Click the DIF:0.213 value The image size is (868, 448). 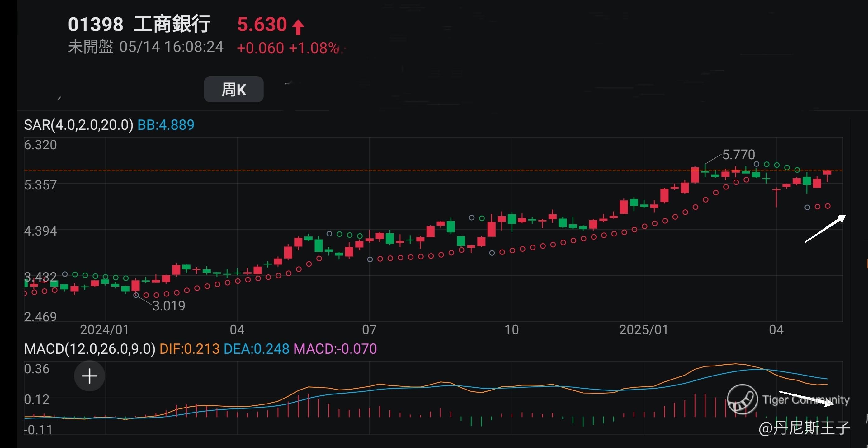(x=189, y=349)
